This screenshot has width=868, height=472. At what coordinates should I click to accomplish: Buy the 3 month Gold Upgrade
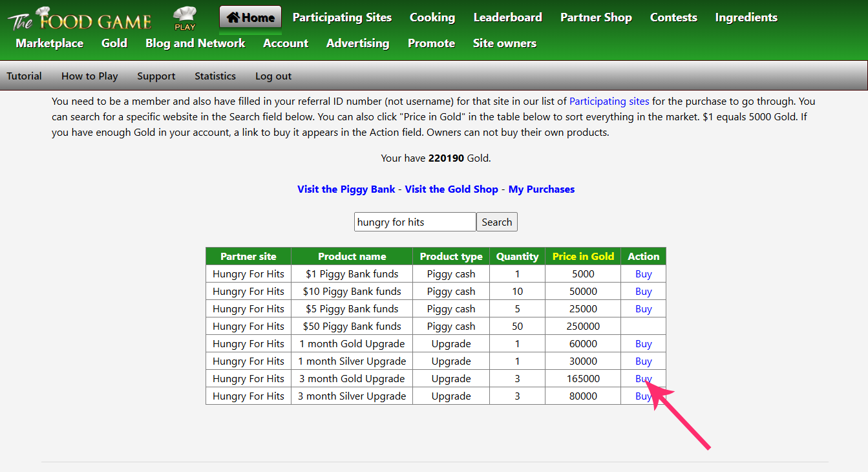(x=644, y=379)
